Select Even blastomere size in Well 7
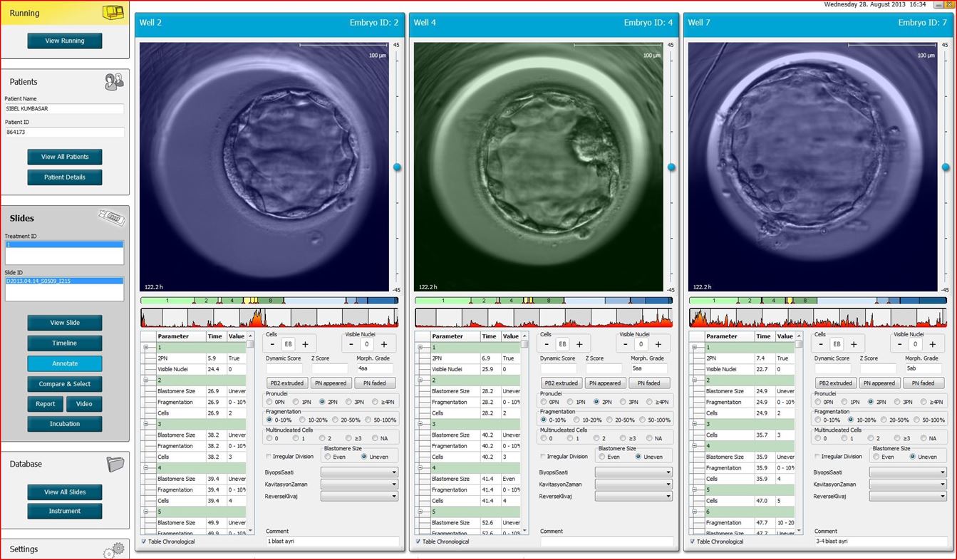 [877, 457]
